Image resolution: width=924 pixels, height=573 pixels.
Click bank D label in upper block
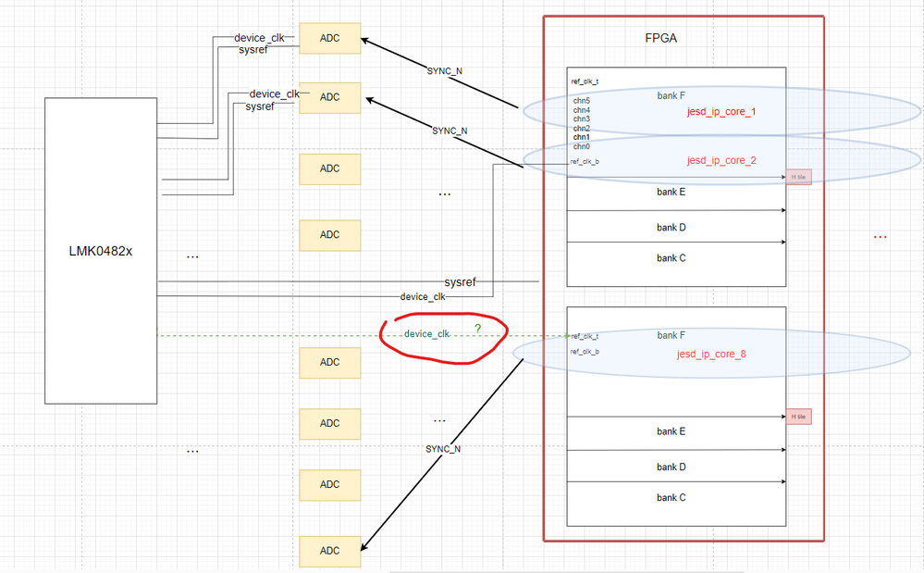point(671,228)
